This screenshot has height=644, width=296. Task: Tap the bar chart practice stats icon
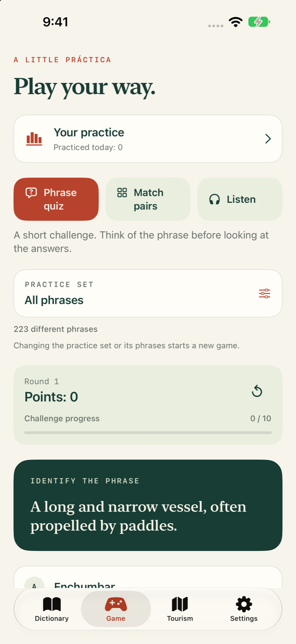34,139
